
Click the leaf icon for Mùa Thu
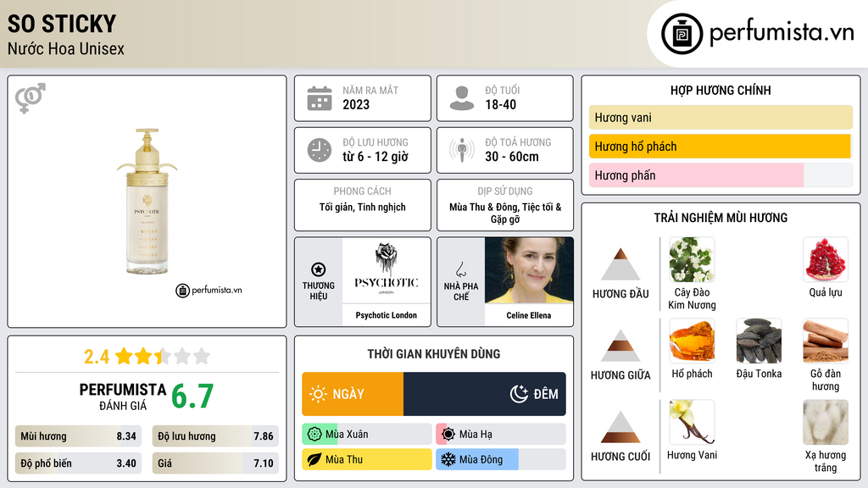(314, 459)
